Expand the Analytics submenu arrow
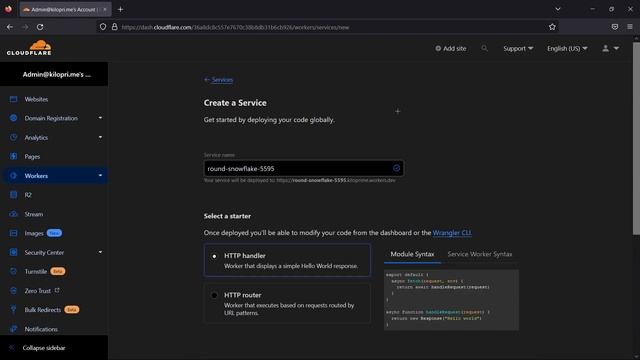Image resolution: width=640 pixels, height=360 pixels. click(100, 137)
